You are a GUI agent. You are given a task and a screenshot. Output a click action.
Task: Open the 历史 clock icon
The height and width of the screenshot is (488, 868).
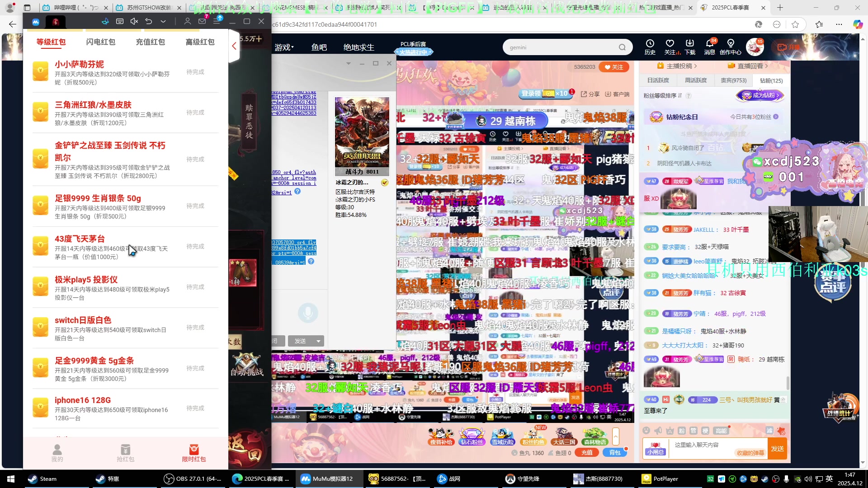[650, 47]
